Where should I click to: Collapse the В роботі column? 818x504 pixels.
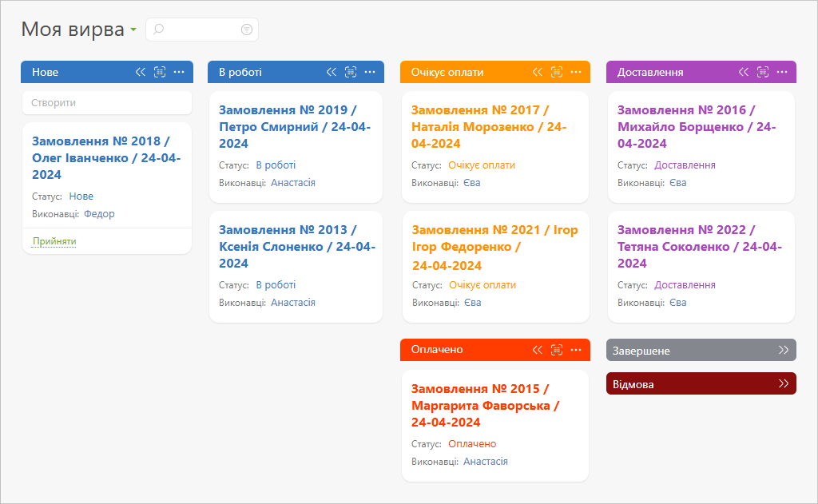[x=332, y=72]
